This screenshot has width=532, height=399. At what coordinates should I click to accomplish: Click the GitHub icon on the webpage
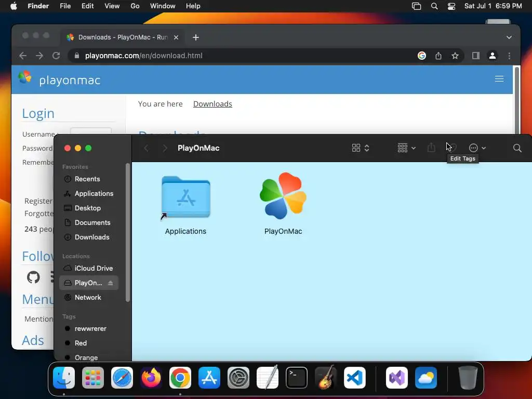pos(33,277)
